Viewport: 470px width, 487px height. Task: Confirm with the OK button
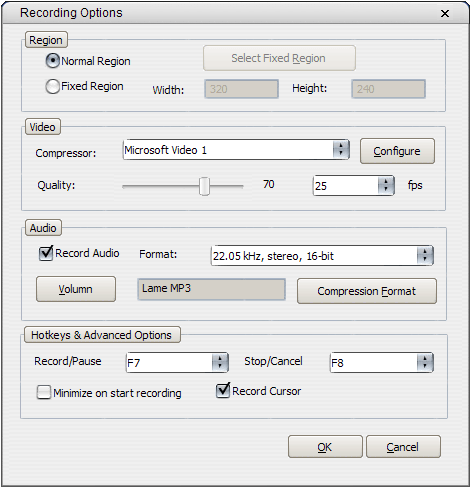coord(325,447)
